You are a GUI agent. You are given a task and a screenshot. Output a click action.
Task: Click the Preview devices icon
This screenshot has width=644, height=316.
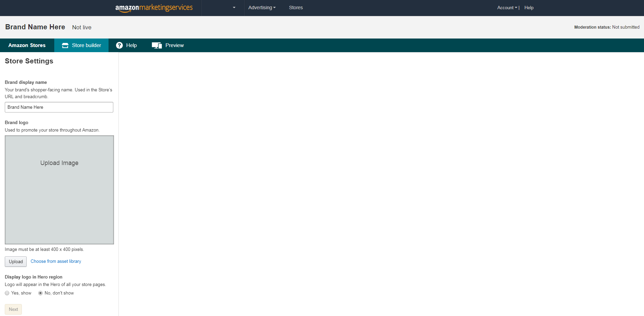point(157,45)
